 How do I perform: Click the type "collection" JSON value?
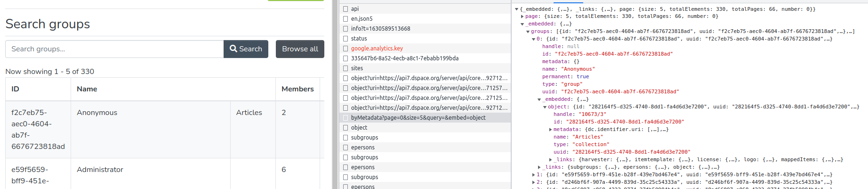(x=591, y=145)
